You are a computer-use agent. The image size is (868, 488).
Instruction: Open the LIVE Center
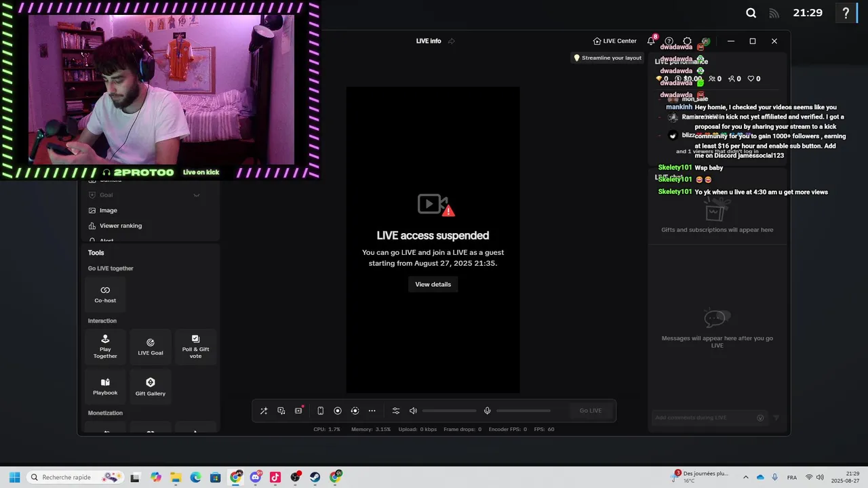coord(615,41)
